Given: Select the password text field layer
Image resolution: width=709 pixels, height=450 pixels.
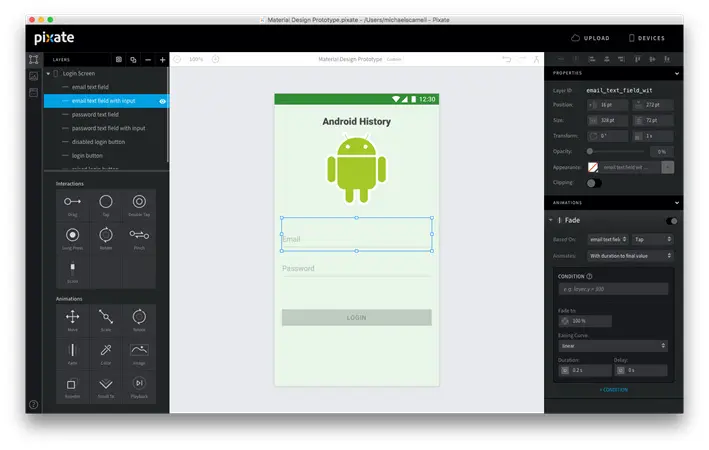Looking at the screenshot, I should coord(95,114).
